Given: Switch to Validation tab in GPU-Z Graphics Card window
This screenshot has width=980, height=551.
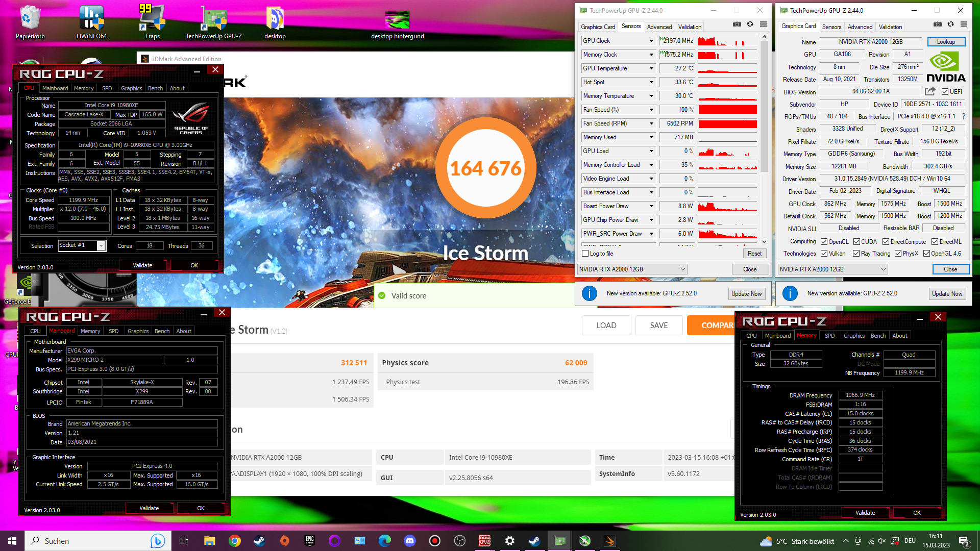Looking at the screenshot, I should (x=890, y=27).
